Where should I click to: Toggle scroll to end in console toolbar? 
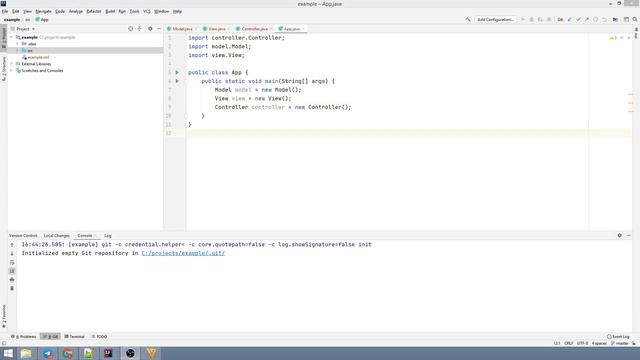(x=12, y=271)
